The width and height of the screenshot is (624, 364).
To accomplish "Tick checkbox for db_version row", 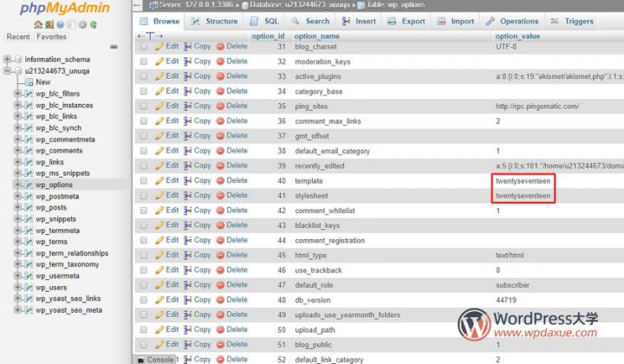I will click(x=144, y=300).
